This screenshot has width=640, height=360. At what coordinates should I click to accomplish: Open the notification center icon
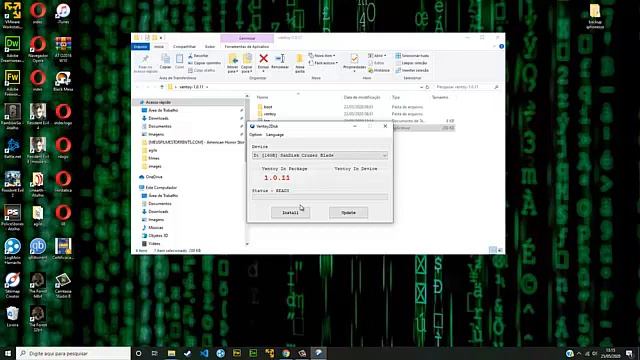pyautogui.click(x=629, y=353)
